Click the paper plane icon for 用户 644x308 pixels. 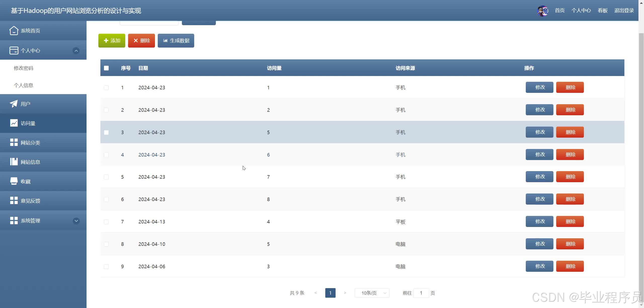[x=14, y=104]
